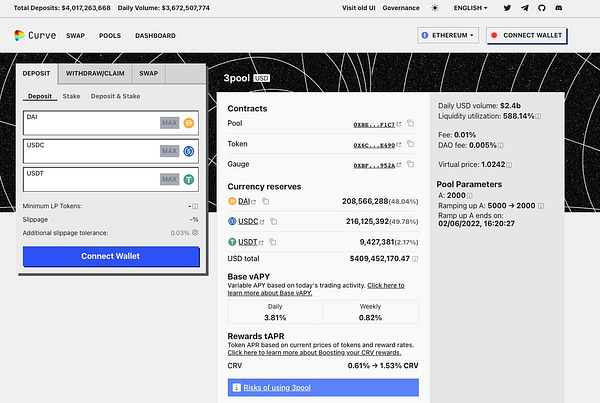Copy USDC token address icon
Screen dimensions: 600x403
[x=274, y=221]
